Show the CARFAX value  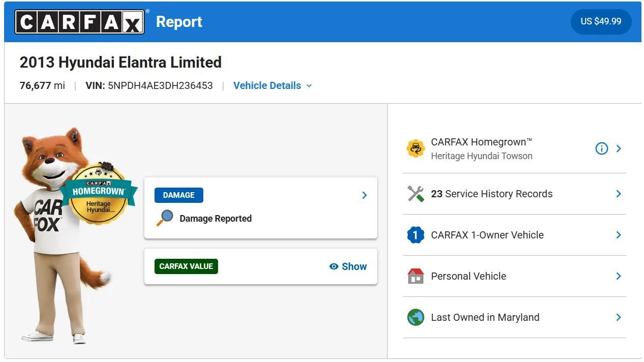click(x=348, y=266)
